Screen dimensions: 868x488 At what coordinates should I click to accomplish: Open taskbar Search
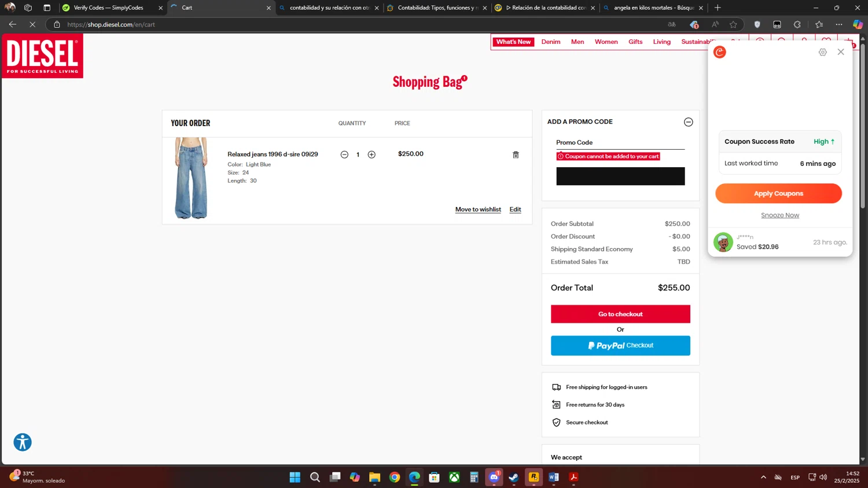315,477
